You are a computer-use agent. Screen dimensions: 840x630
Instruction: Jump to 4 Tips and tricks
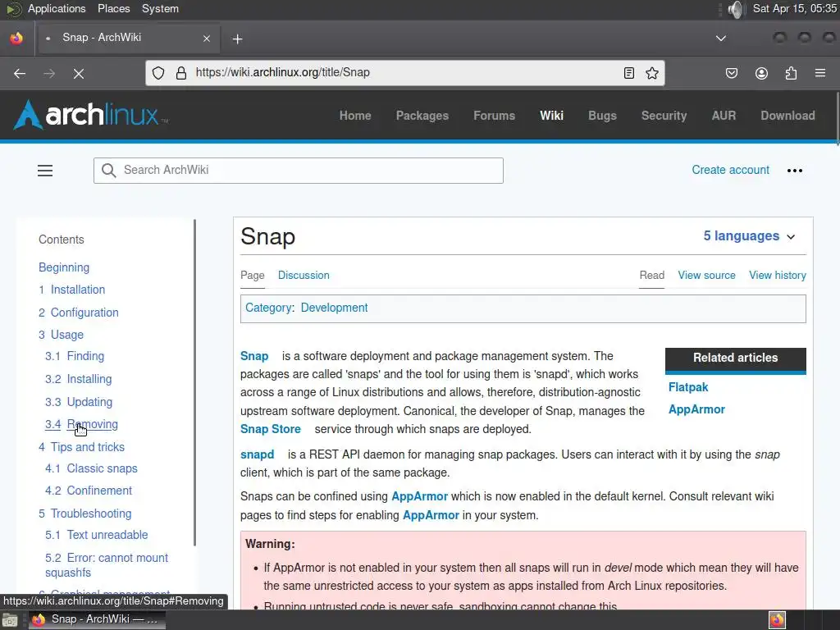click(x=81, y=447)
